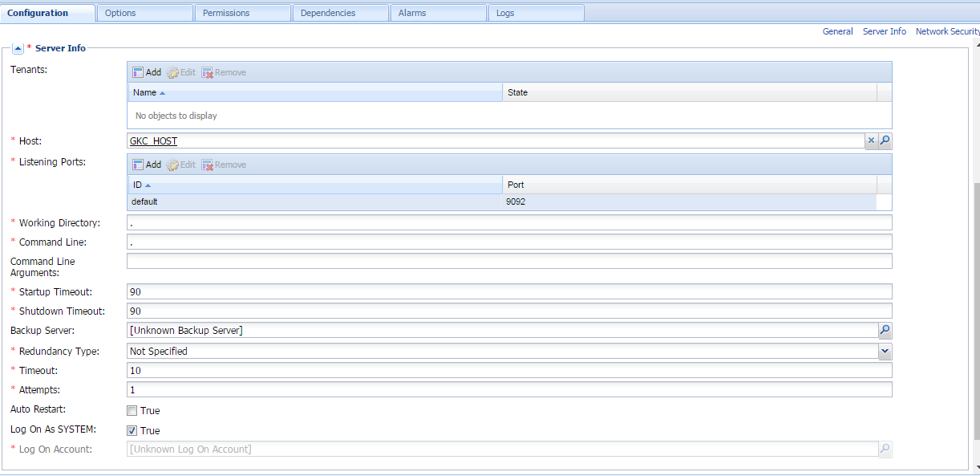Jump to General section link
Screen dimensions: 980x476
click(x=837, y=31)
